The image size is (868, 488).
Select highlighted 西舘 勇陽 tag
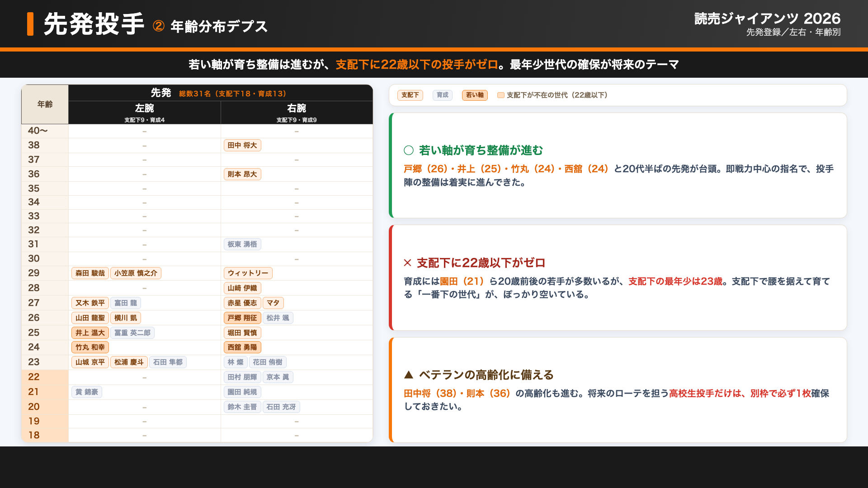click(242, 347)
